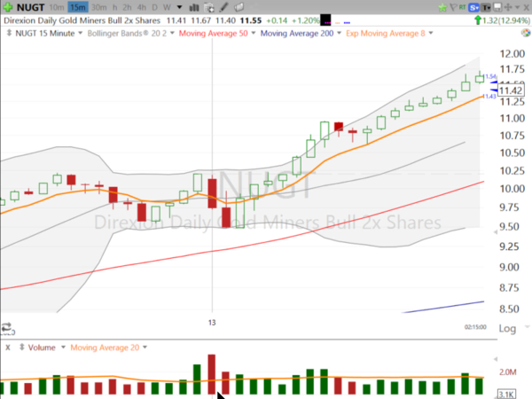532x399 pixels.
Task: Switch to the 10m timeframe
Action: (57, 7)
